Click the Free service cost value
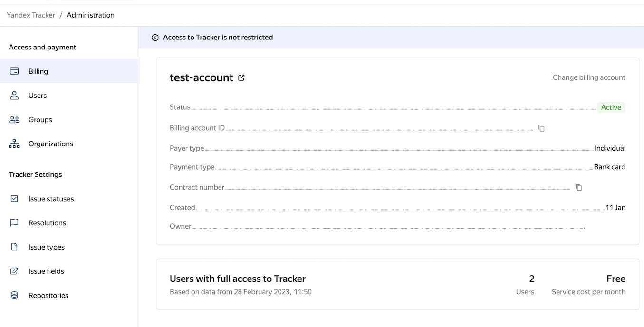 coord(615,279)
